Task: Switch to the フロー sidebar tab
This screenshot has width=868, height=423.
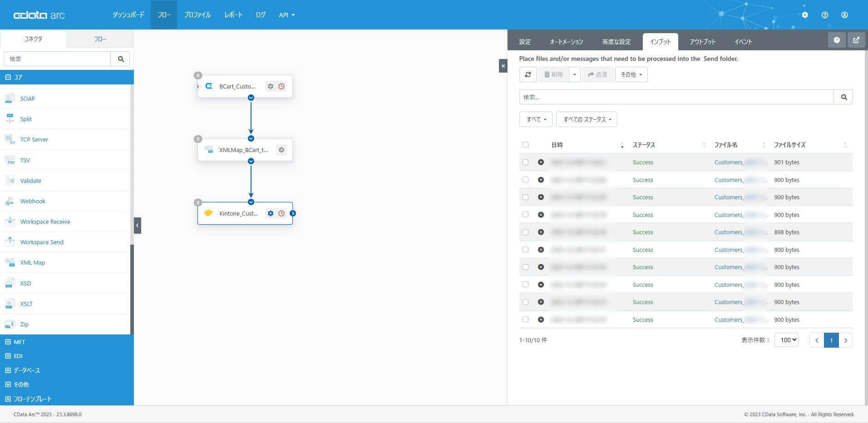Action: [x=100, y=39]
